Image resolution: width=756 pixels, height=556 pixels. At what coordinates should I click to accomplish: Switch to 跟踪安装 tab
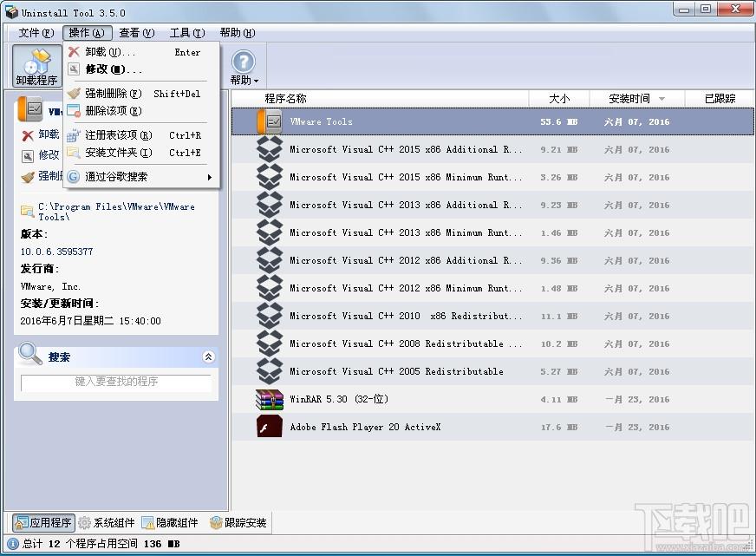click(238, 523)
